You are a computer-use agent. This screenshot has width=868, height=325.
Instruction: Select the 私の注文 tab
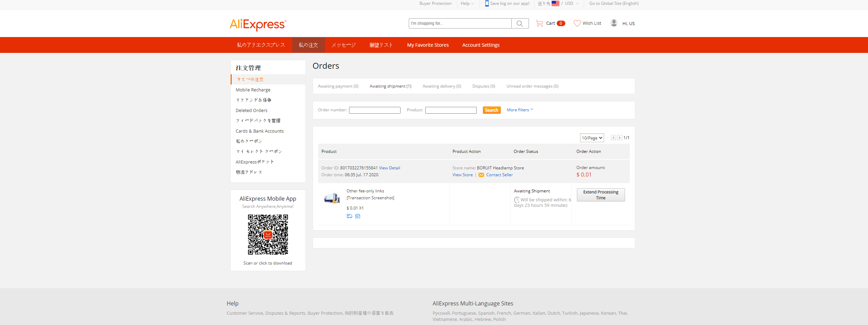click(x=308, y=45)
